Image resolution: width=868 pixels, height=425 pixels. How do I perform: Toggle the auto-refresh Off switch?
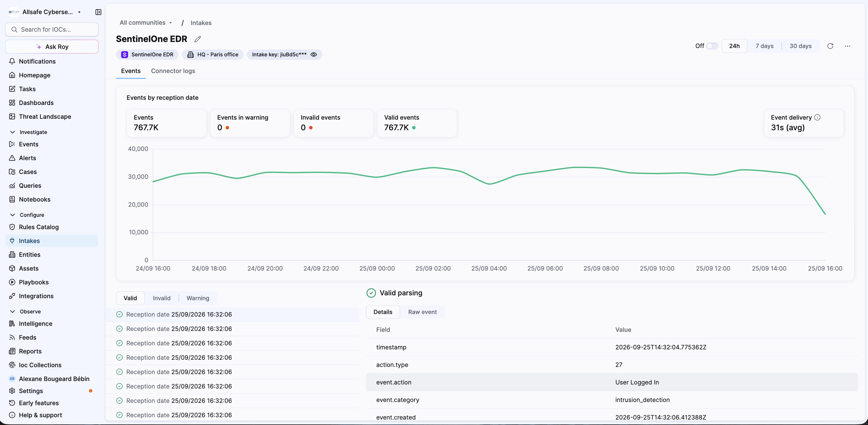click(712, 46)
